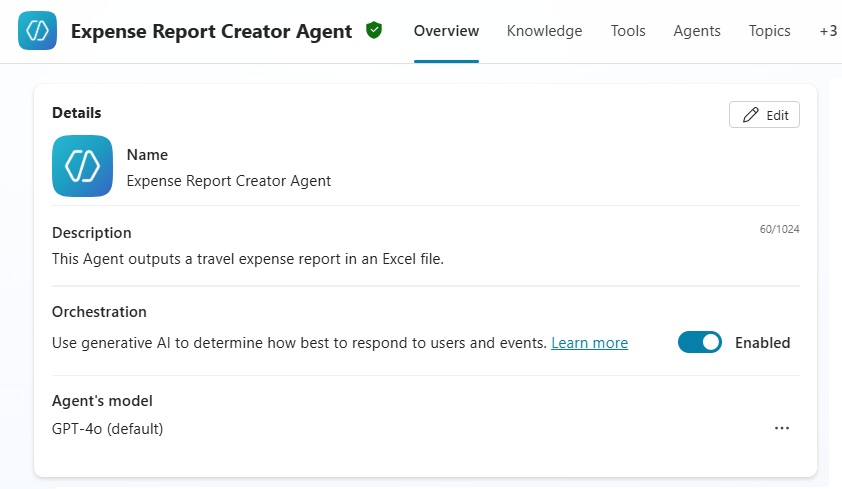
Task: Expand the +3 overflow tabs menu
Action: coord(827,31)
